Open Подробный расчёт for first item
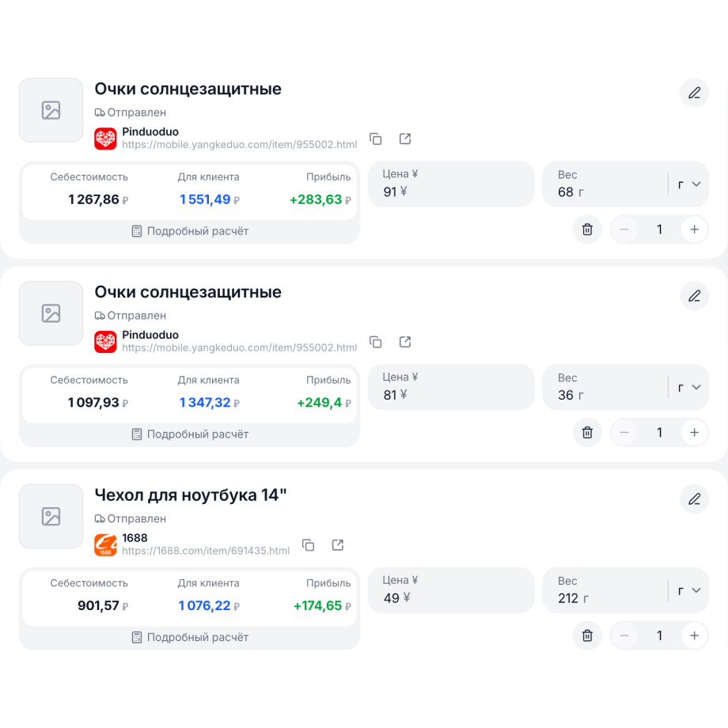The image size is (728, 728). [190, 231]
